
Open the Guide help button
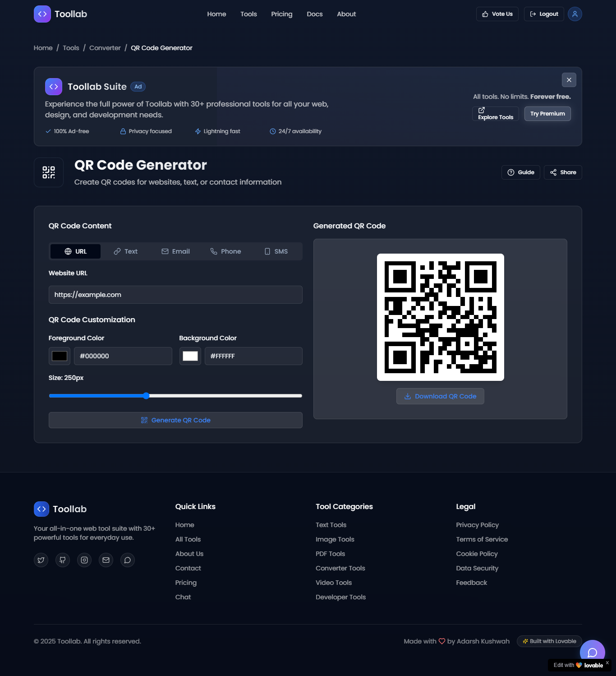pyautogui.click(x=521, y=172)
